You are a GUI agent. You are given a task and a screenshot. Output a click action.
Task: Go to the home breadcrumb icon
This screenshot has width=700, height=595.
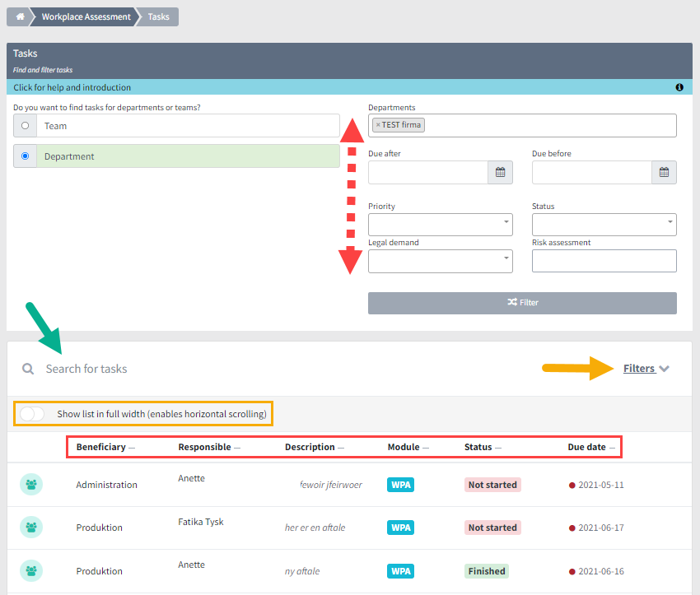tap(20, 17)
